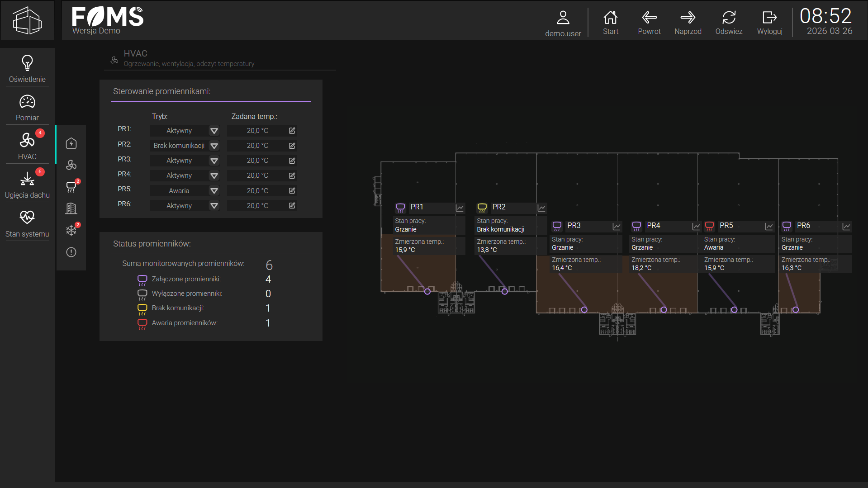Viewport: 868px width, 488px height.
Task: Open Stan systemu health status
Action: pos(27,223)
